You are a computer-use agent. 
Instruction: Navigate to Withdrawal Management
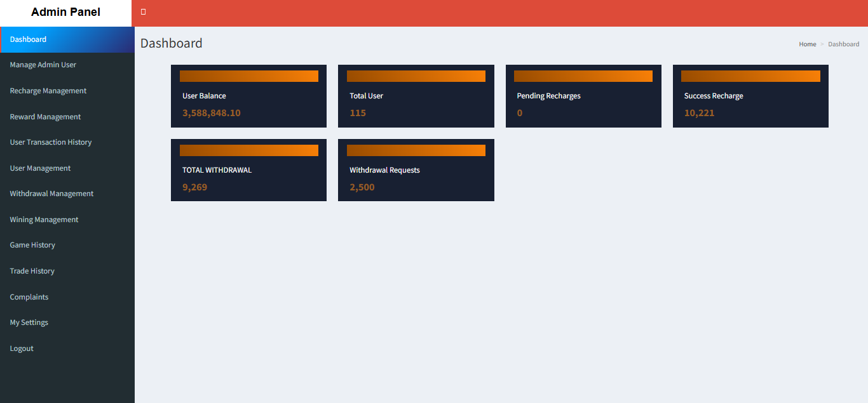[x=52, y=194]
